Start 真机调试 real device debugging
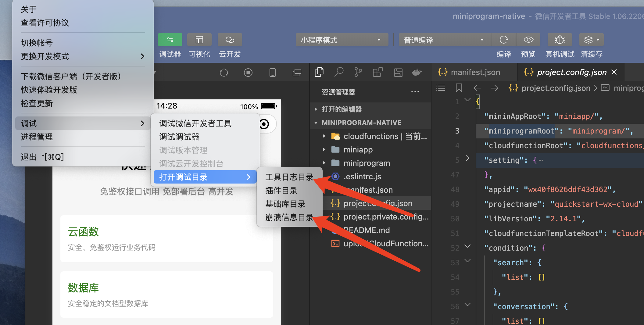The width and height of the screenshot is (644, 325). (x=560, y=40)
